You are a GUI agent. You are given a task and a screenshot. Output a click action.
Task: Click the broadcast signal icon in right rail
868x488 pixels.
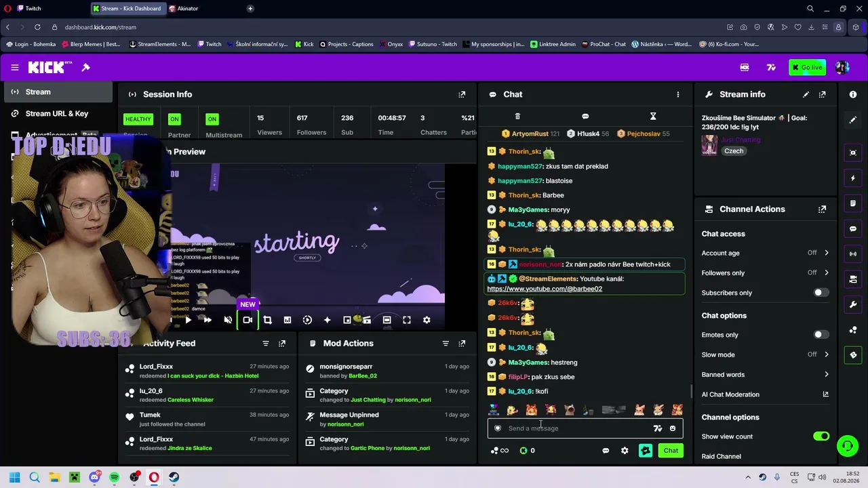[x=853, y=254]
